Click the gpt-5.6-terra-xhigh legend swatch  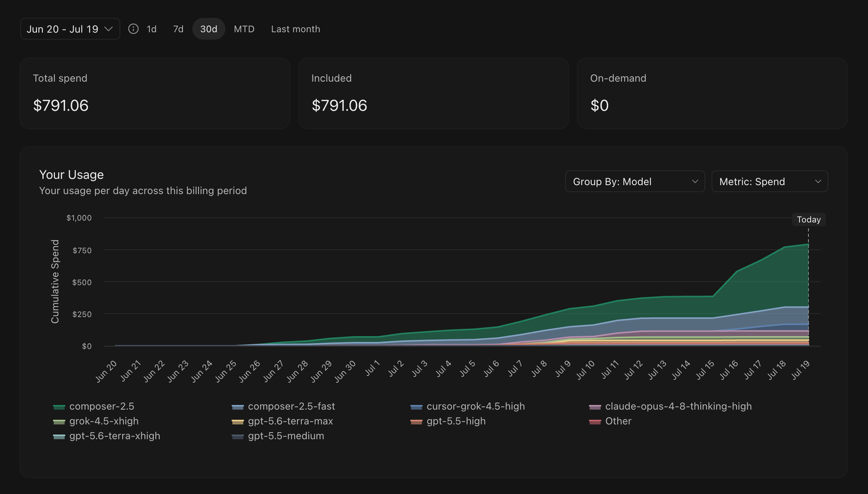[59, 436]
